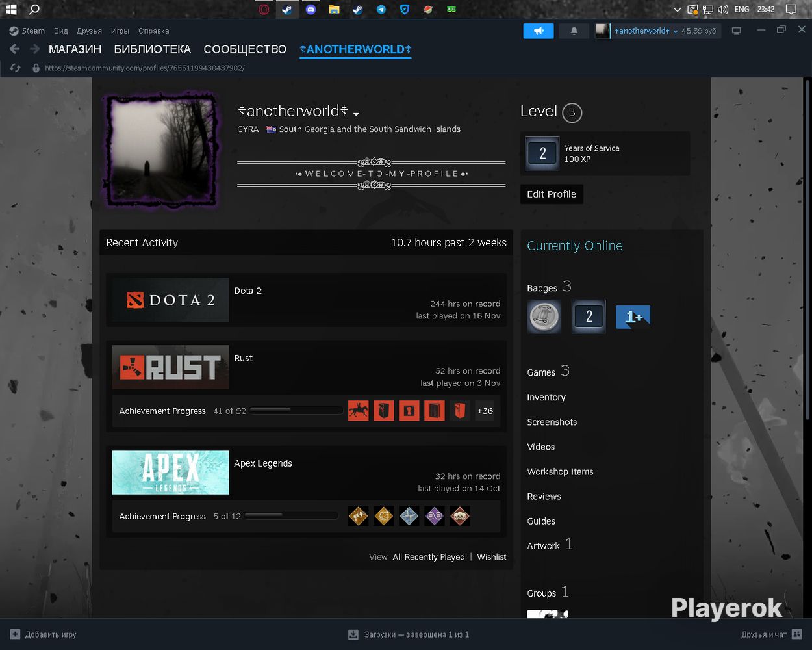Open Windows Start menu
This screenshot has width=812, height=650.
pyautogui.click(x=11, y=9)
